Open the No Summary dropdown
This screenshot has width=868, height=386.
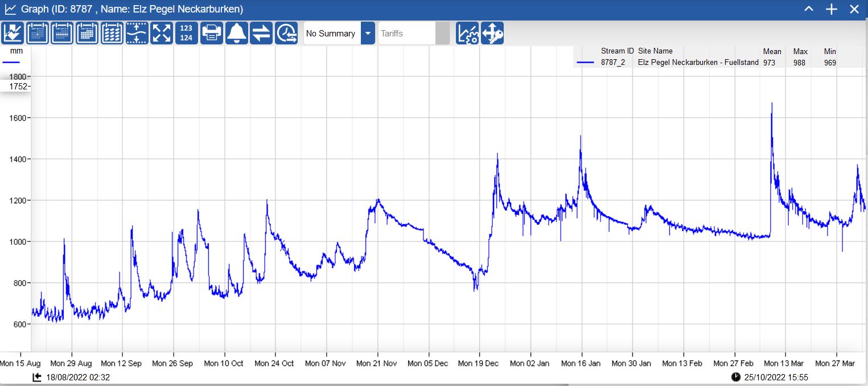pos(368,33)
